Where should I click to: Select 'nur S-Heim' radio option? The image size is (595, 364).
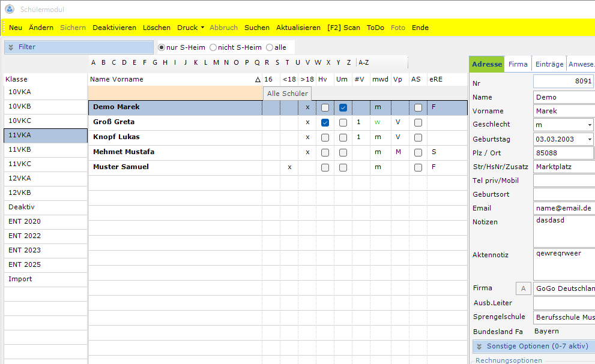tap(162, 47)
